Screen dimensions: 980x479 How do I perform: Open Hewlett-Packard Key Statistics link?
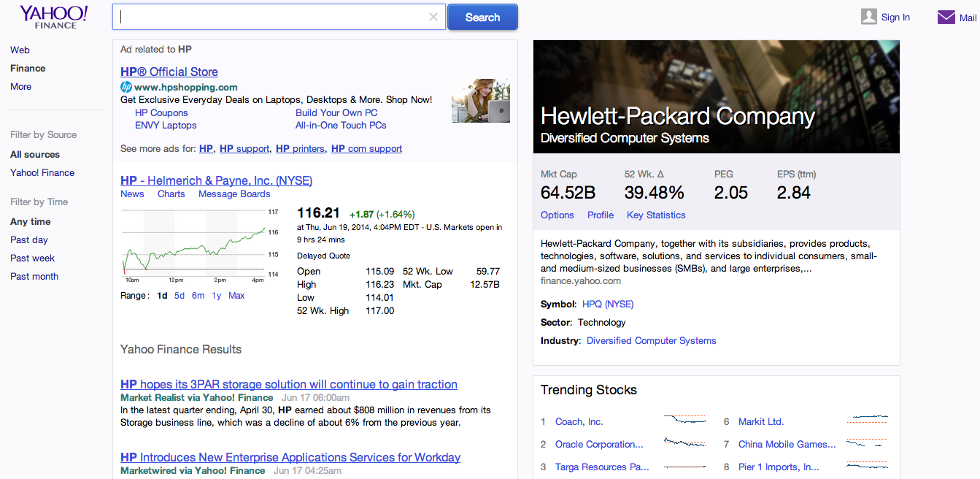656,215
